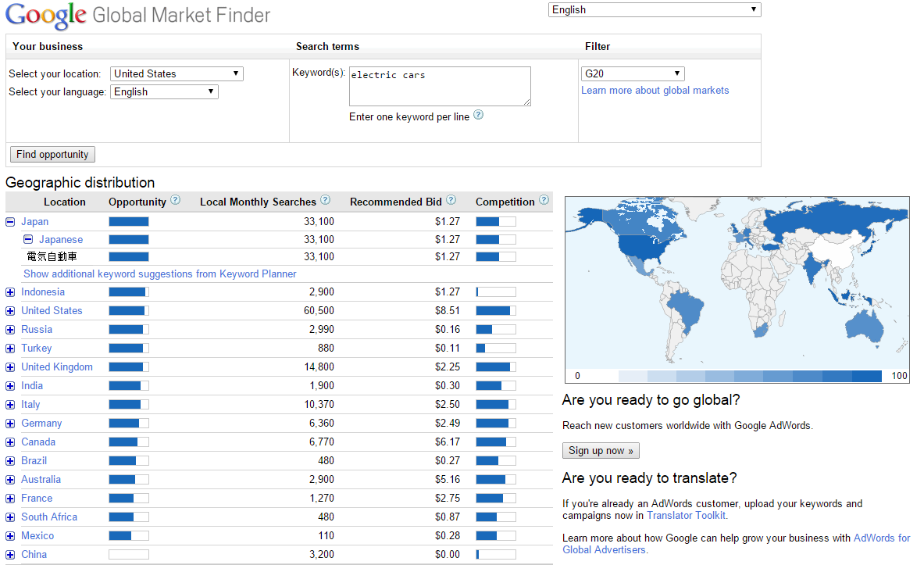Click the China location link
This screenshot has height=565, width=924.
[x=34, y=554]
